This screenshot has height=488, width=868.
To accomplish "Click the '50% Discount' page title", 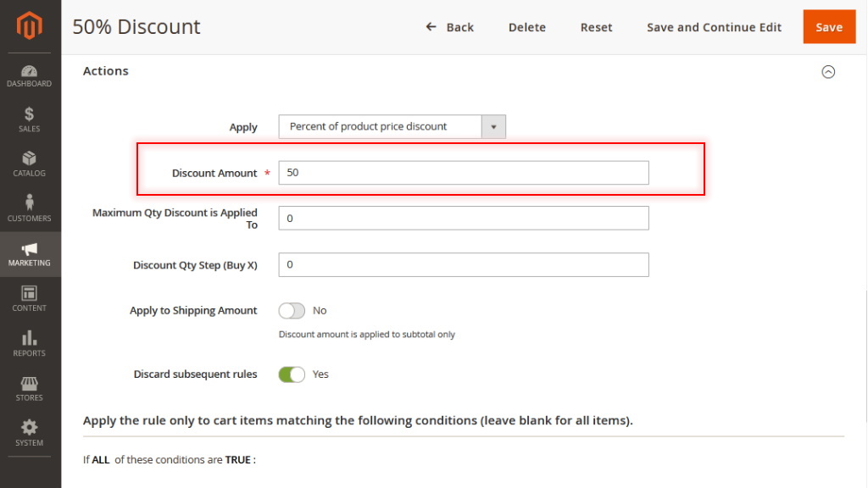I will (136, 26).
